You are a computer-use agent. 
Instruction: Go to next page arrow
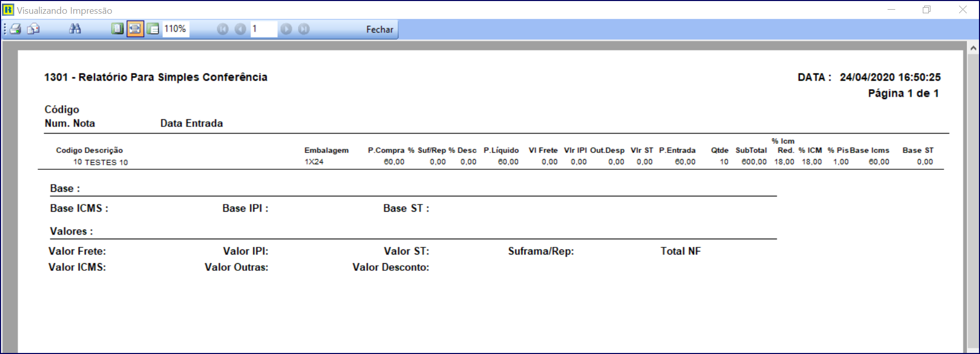[x=286, y=29]
